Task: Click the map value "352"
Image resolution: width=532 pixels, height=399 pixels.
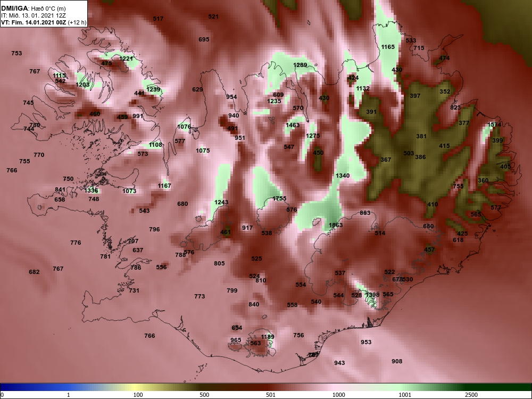Action: [445, 92]
